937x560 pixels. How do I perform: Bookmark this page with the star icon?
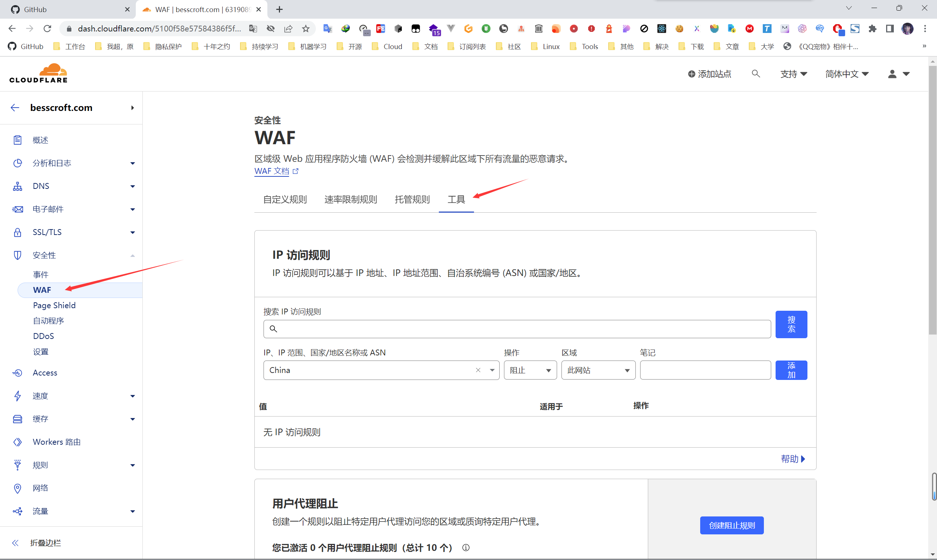306,29
